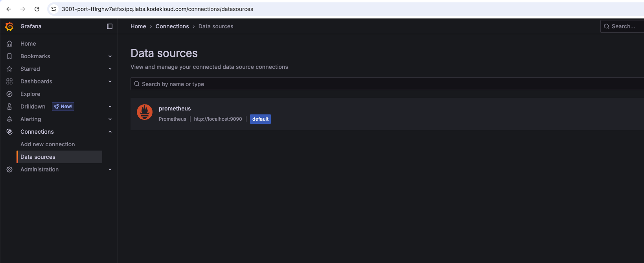Focus the Search by name or type field
The height and width of the screenshot is (263, 644).
coord(387,84)
